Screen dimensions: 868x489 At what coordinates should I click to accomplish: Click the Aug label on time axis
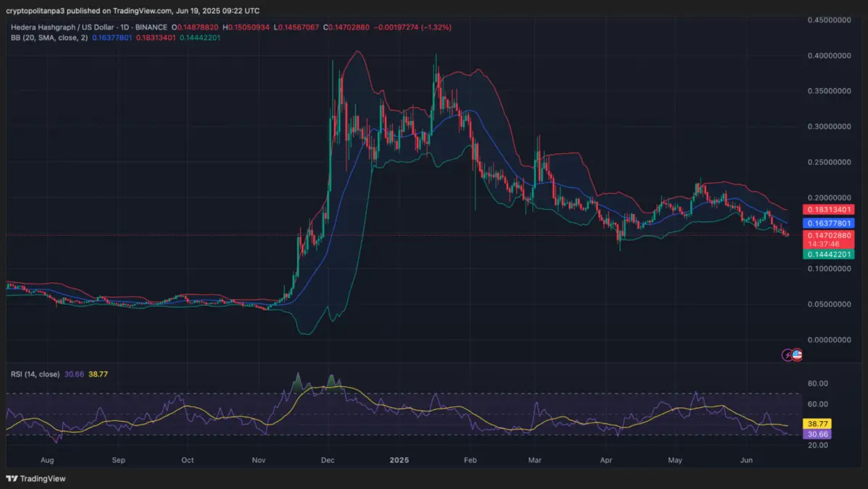tap(48, 459)
